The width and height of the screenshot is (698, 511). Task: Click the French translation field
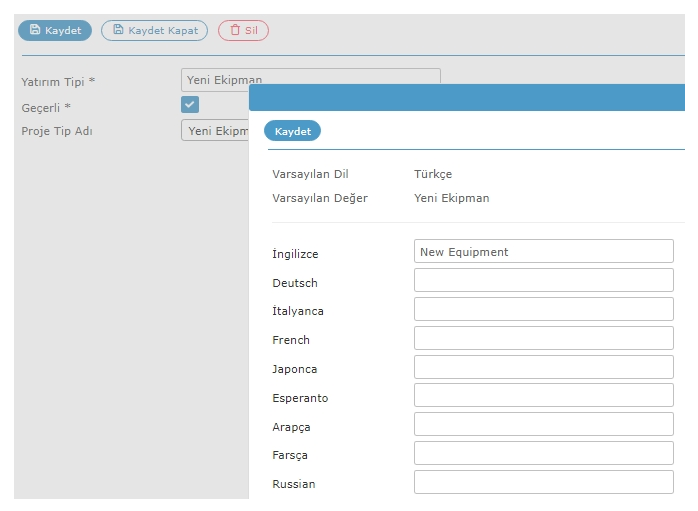pyautogui.click(x=544, y=338)
